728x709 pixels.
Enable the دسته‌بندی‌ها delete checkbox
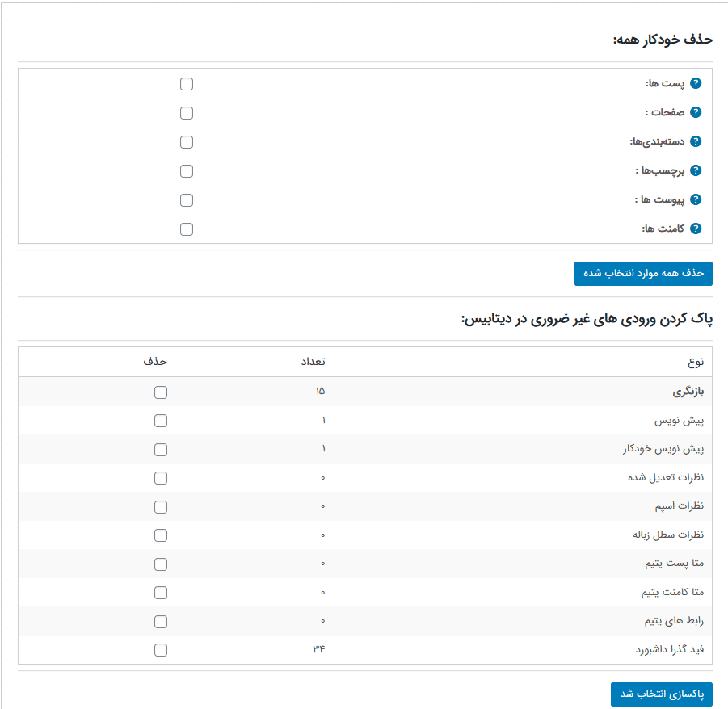[187, 142]
